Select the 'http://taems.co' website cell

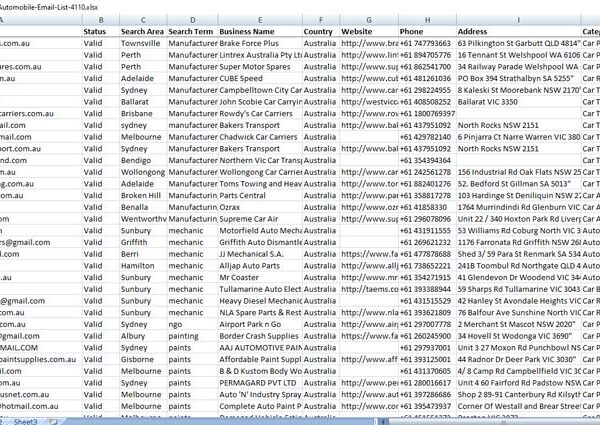(x=369, y=289)
